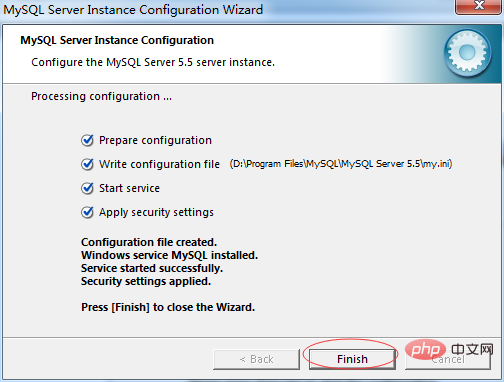The image size is (504, 382).
Task: Click the Service started successfully message
Action: tap(152, 268)
